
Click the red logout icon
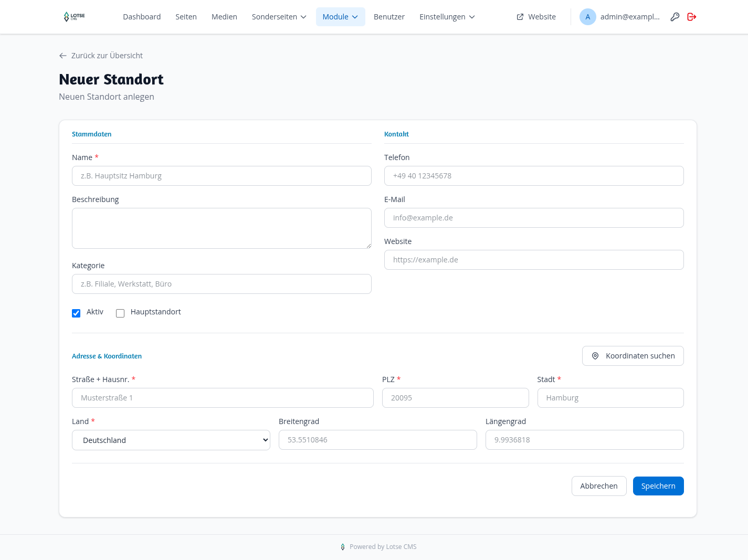(692, 17)
